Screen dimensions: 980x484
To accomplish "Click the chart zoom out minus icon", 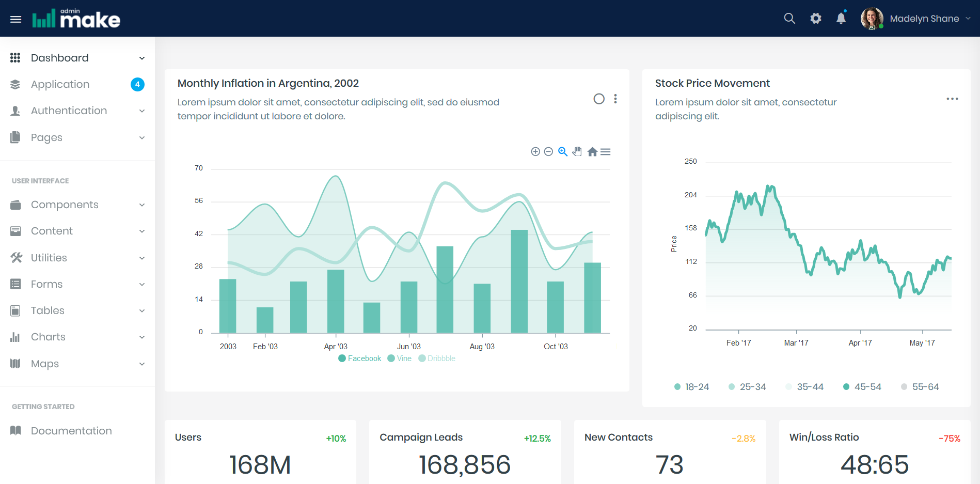I will pyautogui.click(x=548, y=151).
